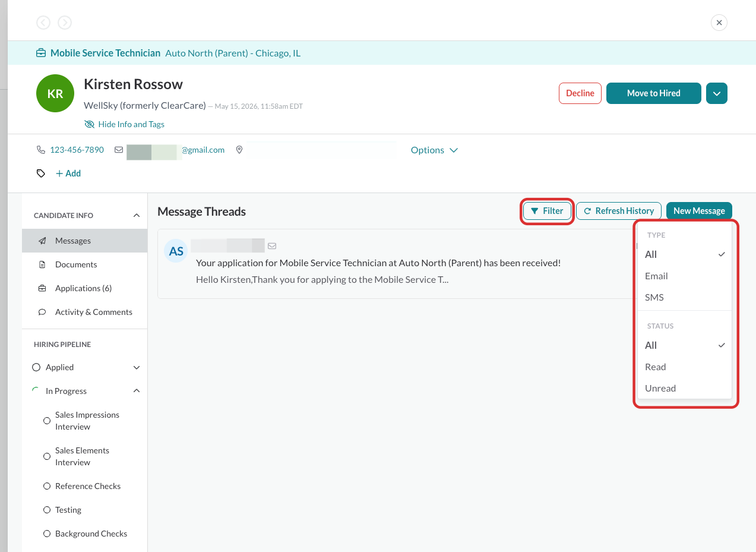Viewport: 756px width, 552px height.
Task: Click the 'Auto North (Parent) - Chicago, IL' text
Action: pyautogui.click(x=233, y=53)
